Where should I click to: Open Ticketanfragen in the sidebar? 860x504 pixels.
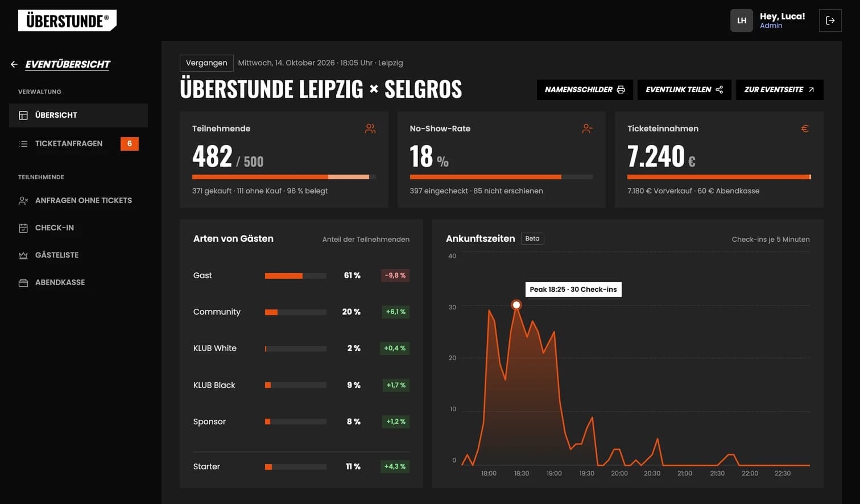[78, 144]
